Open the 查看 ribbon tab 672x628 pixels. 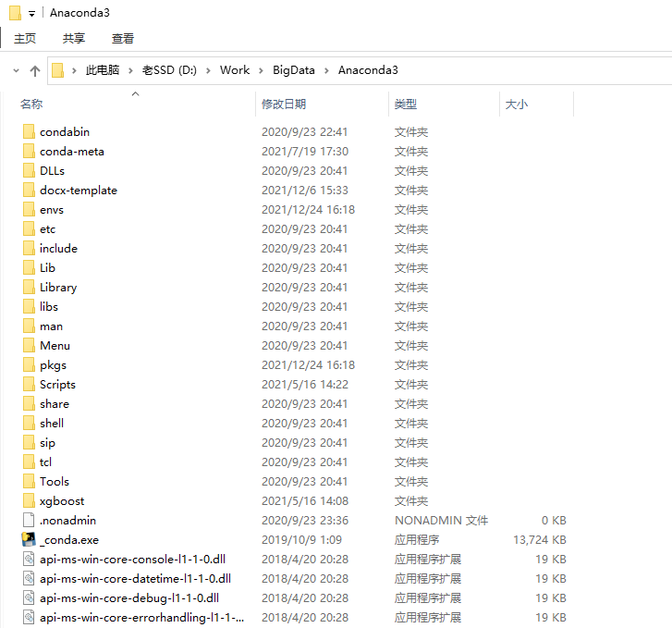click(x=123, y=39)
